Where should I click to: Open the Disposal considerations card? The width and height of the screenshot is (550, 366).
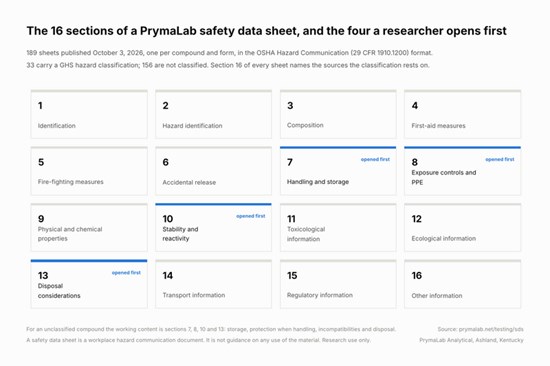(x=89, y=284)
